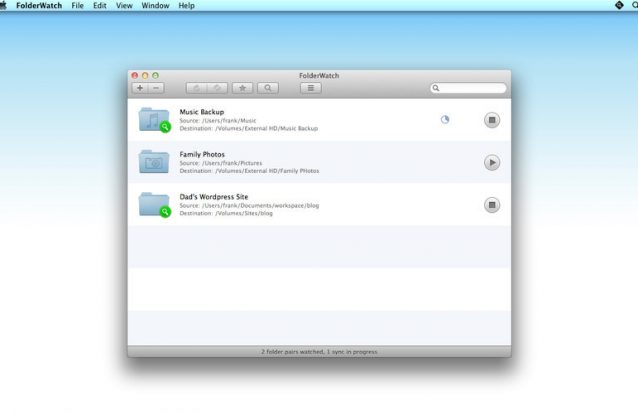638x414 pixels.
Task: Click the search field in the toolbar
Action: pos(471,88)
